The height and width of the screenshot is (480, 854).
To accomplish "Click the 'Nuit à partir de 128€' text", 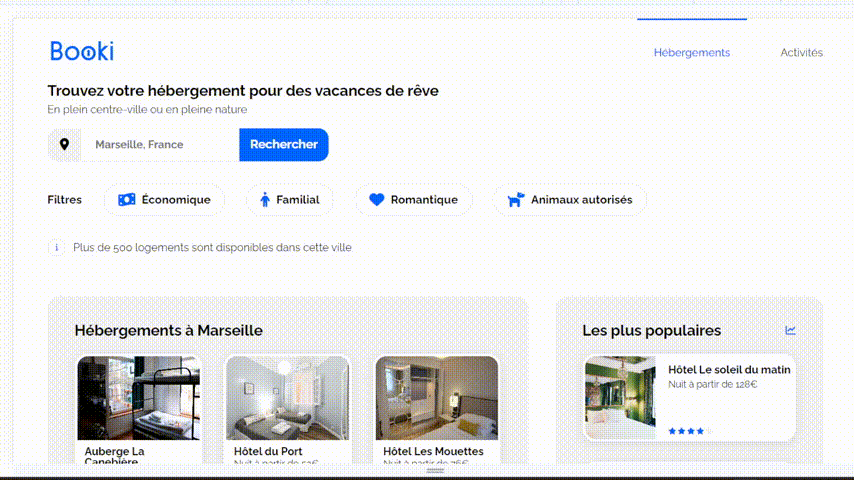I will pos(712,384).
